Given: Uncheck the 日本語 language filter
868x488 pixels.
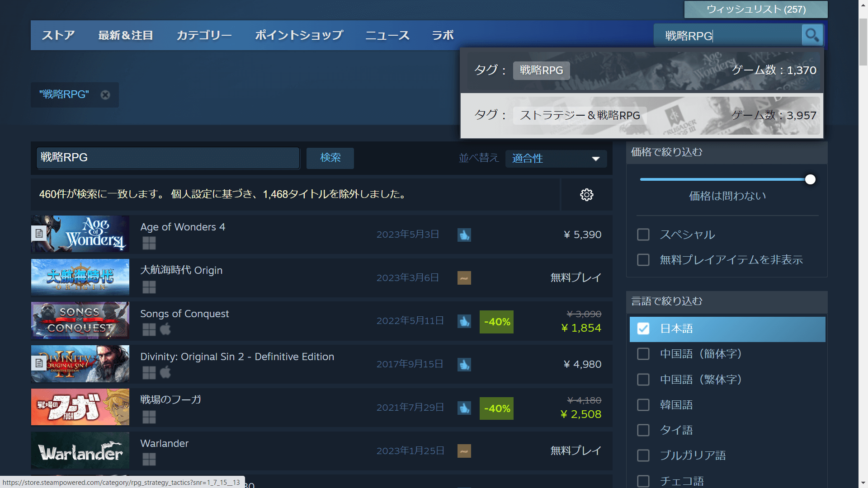Looking at the screenshot, I should tap(643, 329).
